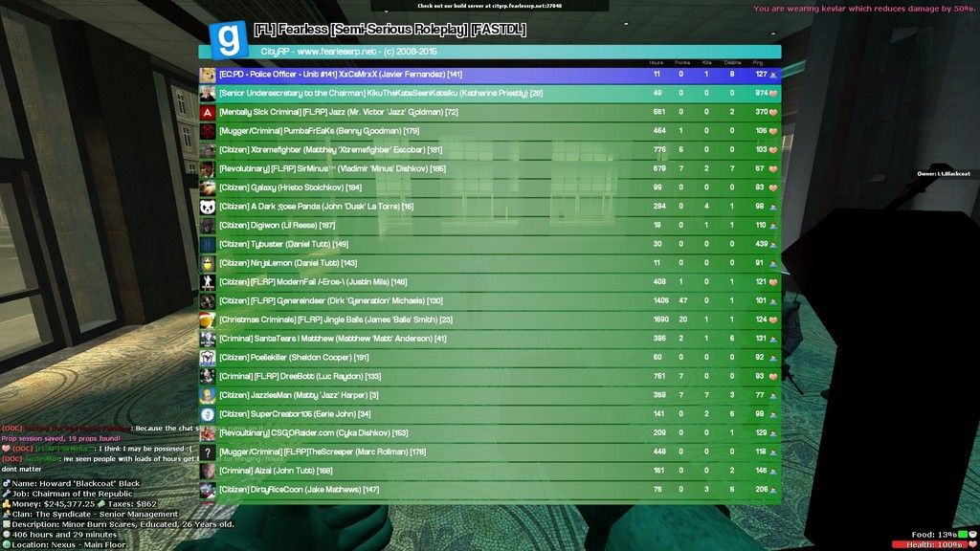The image size is (980, 551).
Task: Click the Garry's Mod 'g' logo
Action: [228, 39]
